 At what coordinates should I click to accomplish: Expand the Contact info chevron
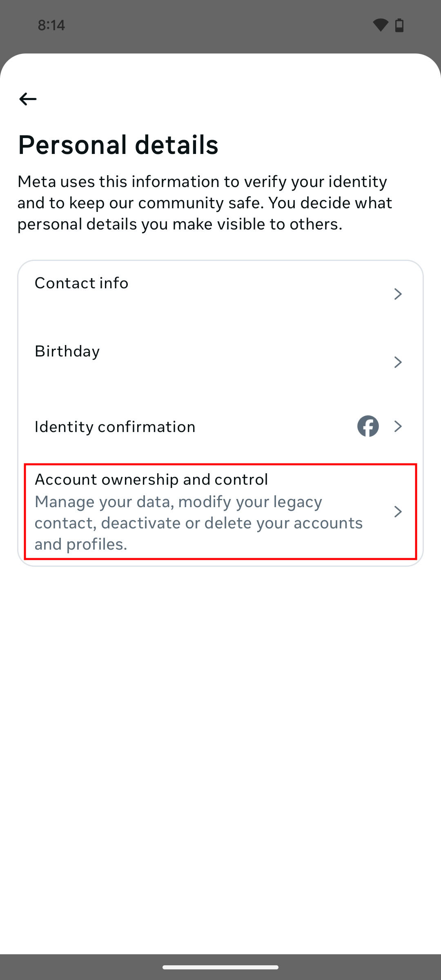click(398, 294)
